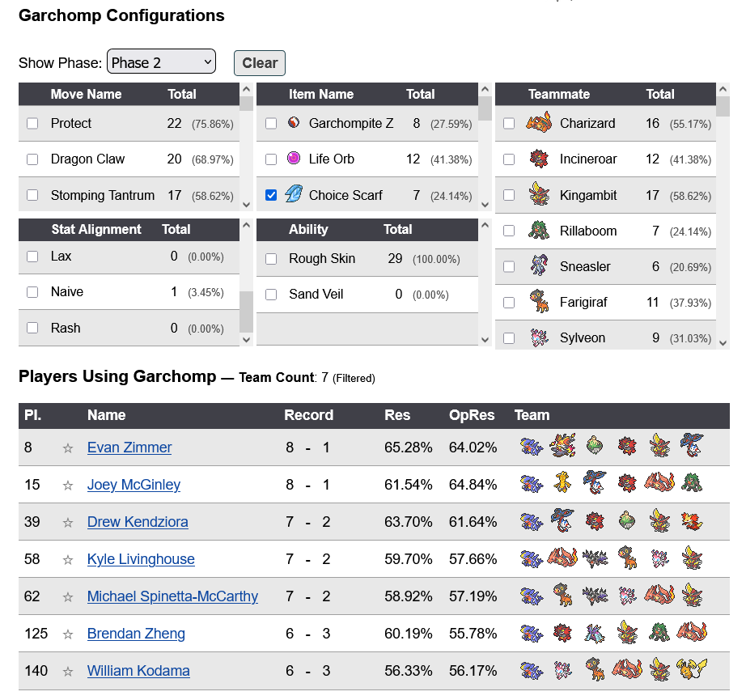
Task: Click the Charizard sprite in Teammate list
Action: pyautogui.click(x=539, y=122)
